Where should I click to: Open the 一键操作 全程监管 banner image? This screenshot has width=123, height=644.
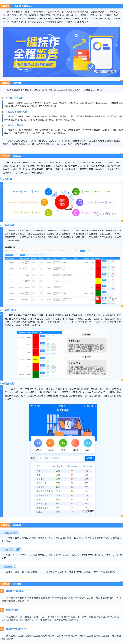coord(62,52)
